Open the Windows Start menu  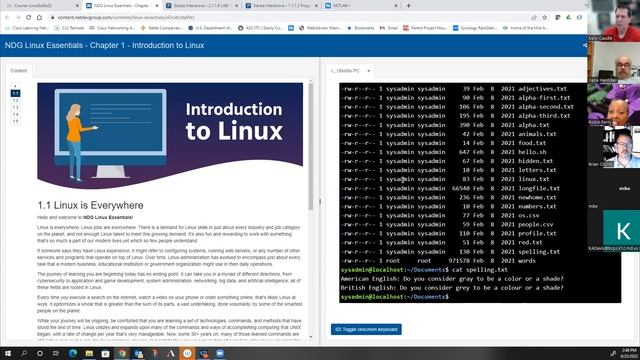pos(8,353)
